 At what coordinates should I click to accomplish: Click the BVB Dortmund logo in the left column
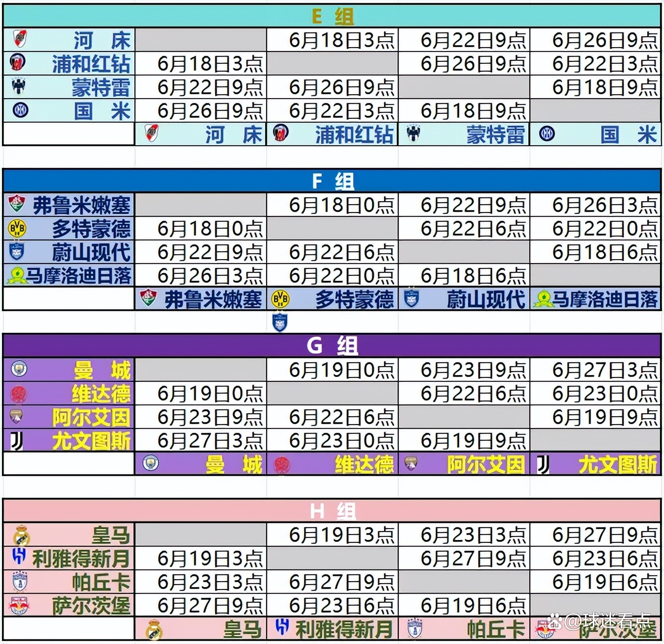click(17, 228)
